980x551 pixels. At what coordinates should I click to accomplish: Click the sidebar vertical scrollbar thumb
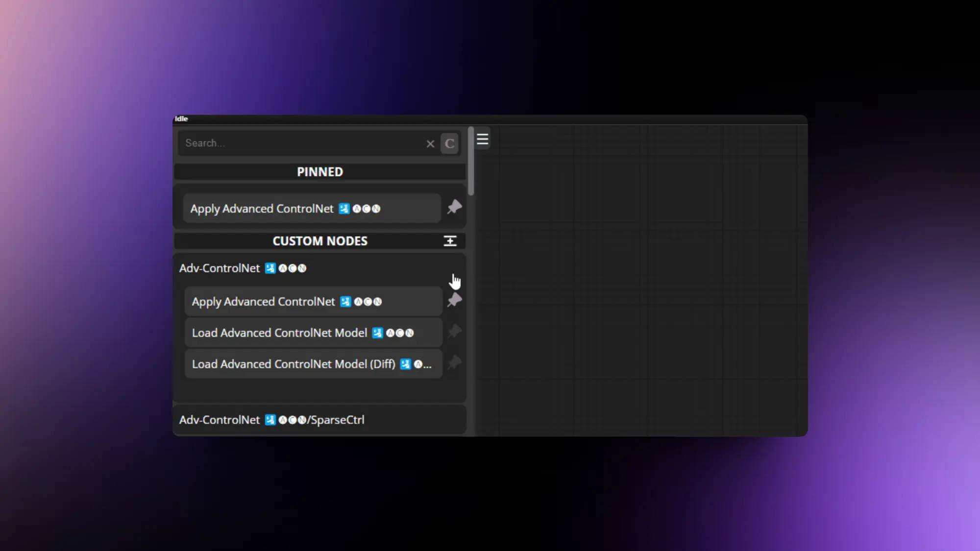click(x=471, y=162)
